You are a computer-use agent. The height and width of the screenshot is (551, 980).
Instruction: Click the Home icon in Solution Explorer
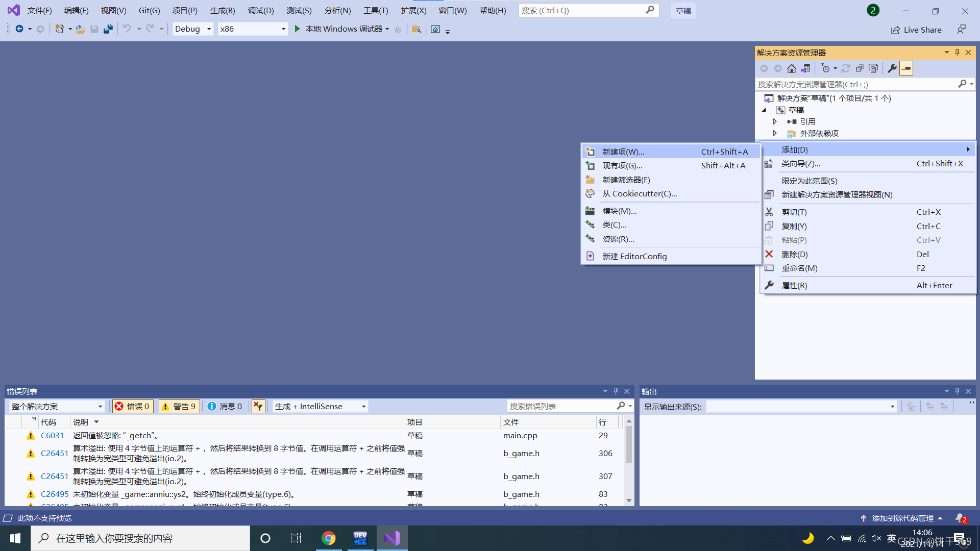coord(791,68)
